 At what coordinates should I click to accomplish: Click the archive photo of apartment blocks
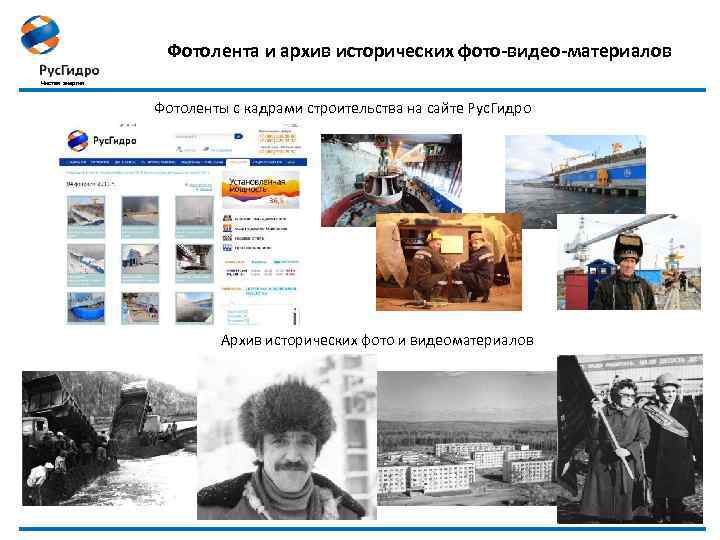click(467, 439)
